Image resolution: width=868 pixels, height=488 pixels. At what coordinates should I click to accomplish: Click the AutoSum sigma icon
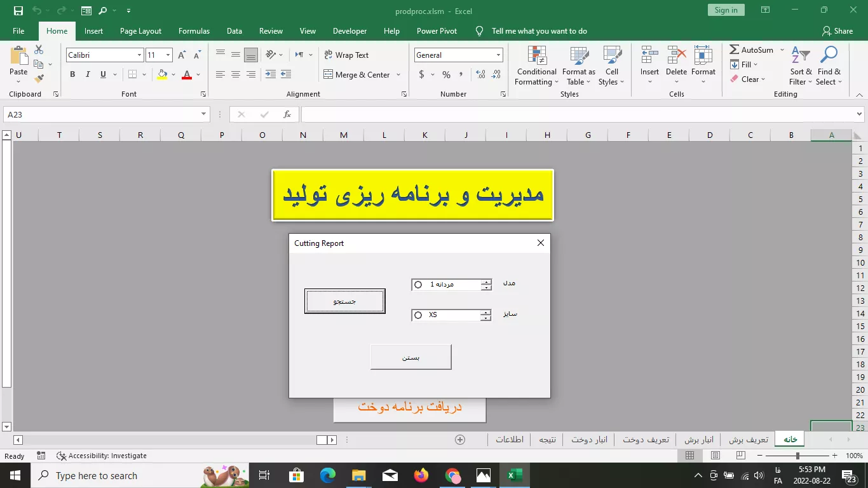click(734, 50)
